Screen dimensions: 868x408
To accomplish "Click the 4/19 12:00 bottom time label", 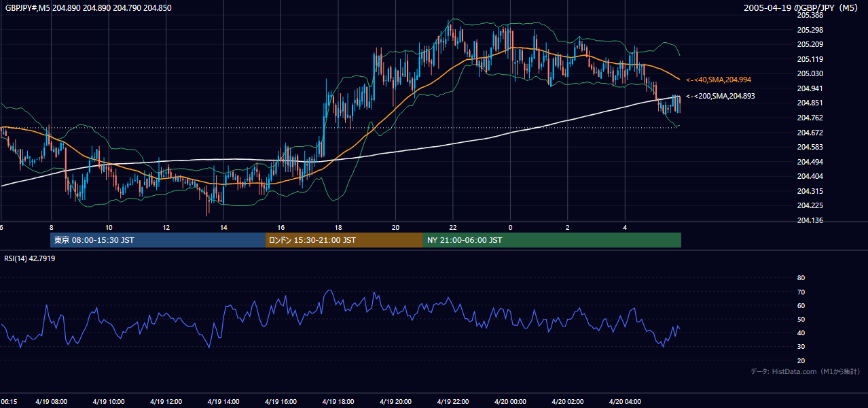I will tap(166, 402).
